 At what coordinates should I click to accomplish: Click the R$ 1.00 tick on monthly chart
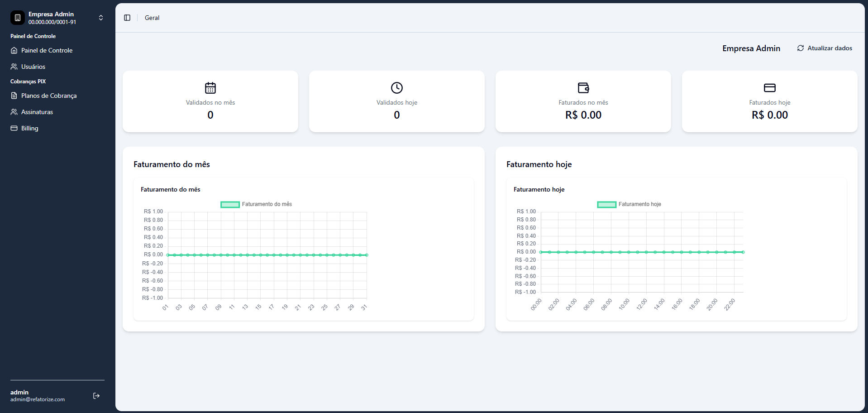(153, 211)
